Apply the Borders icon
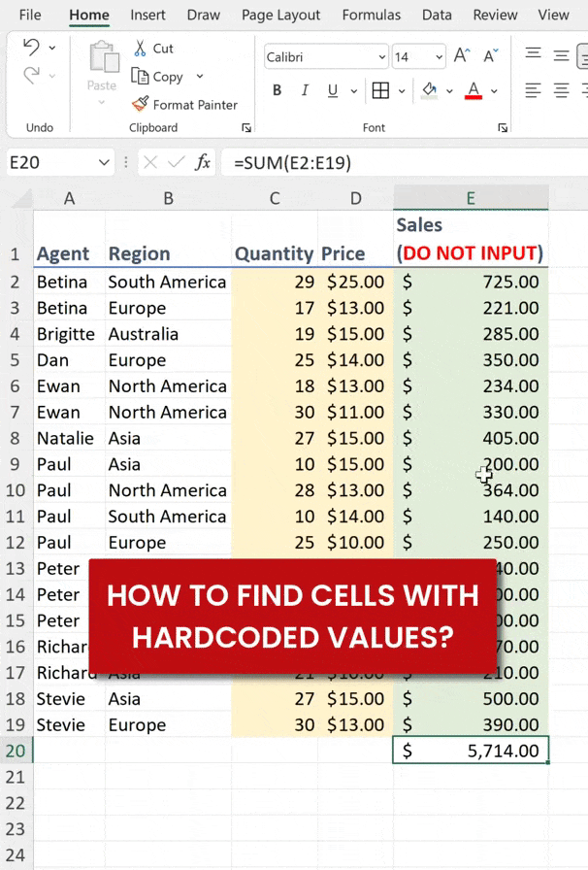This screenshot has width=588, height=870. [x=380, y=90]
